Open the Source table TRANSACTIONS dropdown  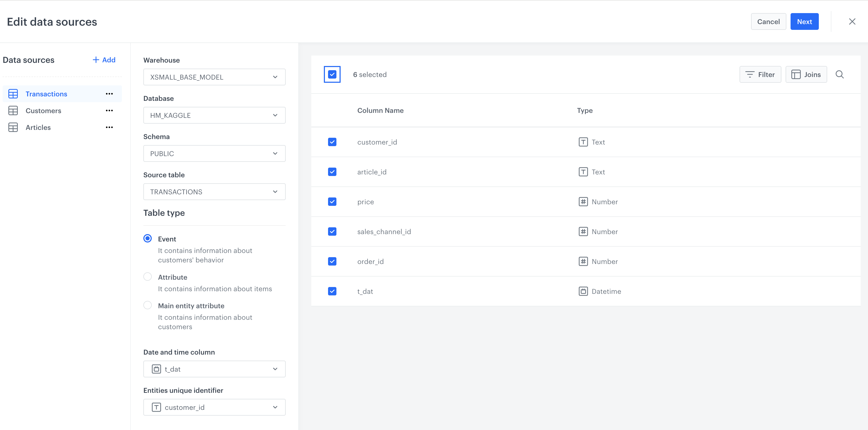coord(214,191)
